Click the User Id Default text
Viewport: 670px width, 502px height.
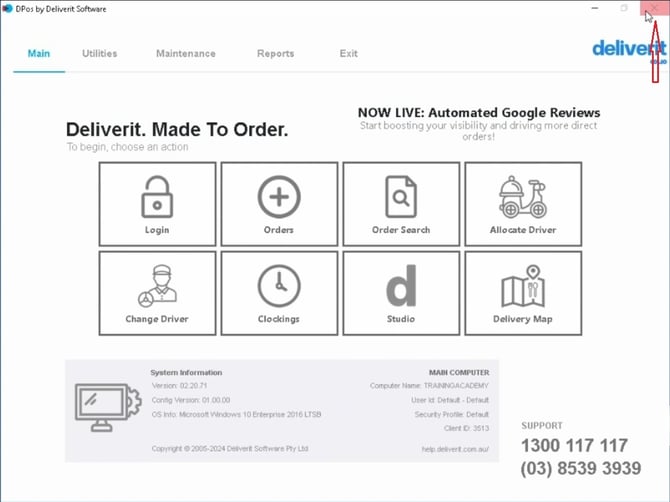pyautogui.click(x=450, y=400)
